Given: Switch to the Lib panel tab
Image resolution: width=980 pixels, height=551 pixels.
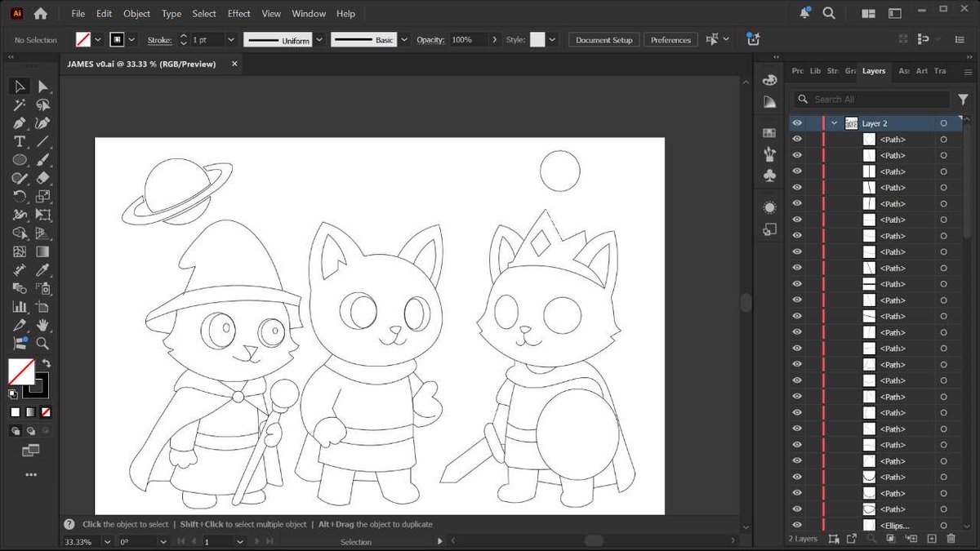Looking at the screenshot, I should coord(815,71).
